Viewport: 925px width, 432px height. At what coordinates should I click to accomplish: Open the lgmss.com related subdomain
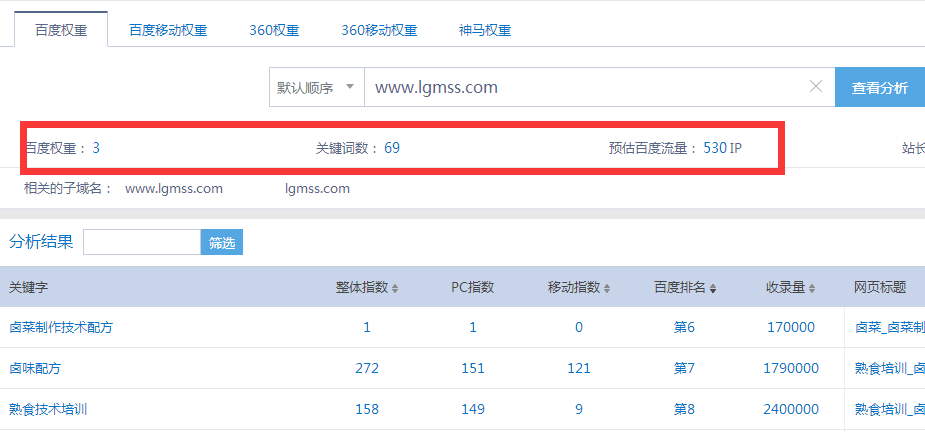click(x=317, y=189)
